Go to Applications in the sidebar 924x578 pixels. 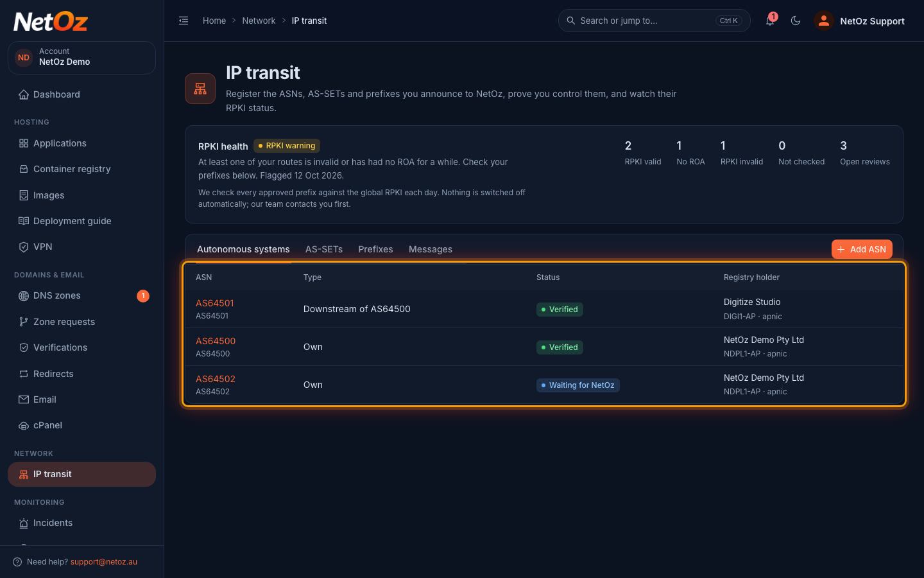click(81, 143)
